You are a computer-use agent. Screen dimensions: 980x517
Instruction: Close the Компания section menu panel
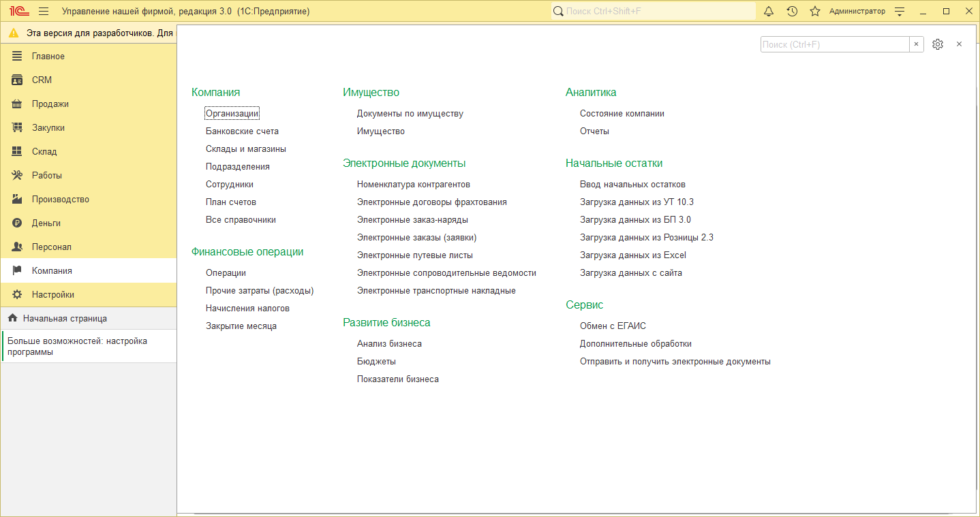pos(959,44)
